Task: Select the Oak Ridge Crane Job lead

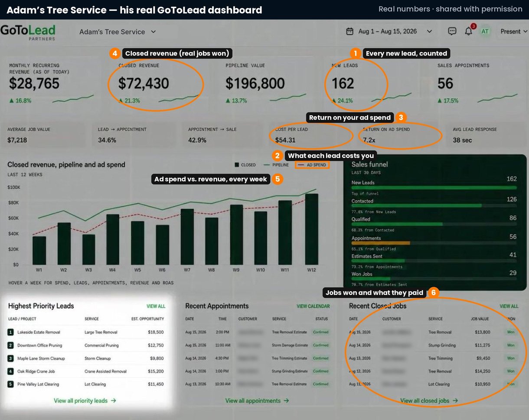Action: (x=86, y=371)
